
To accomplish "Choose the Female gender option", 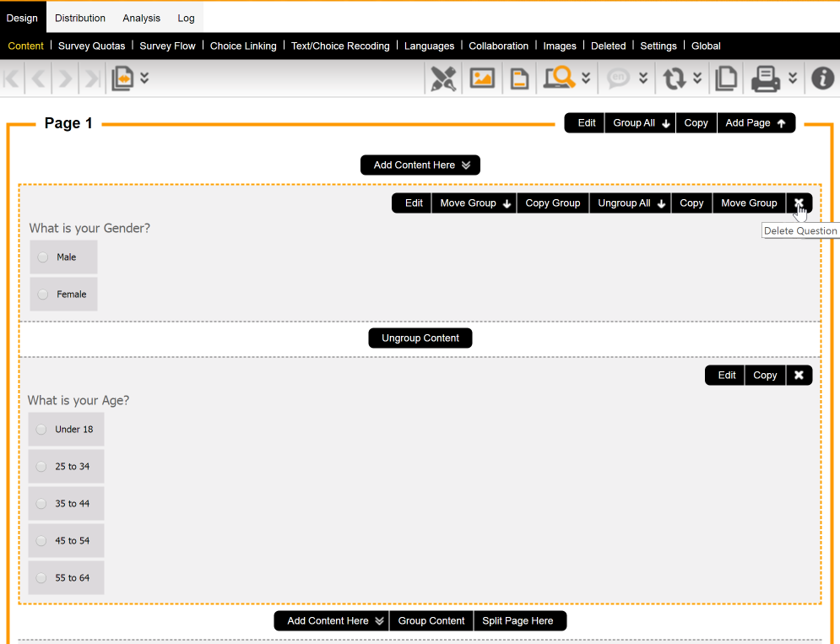I will pos(42,294).
